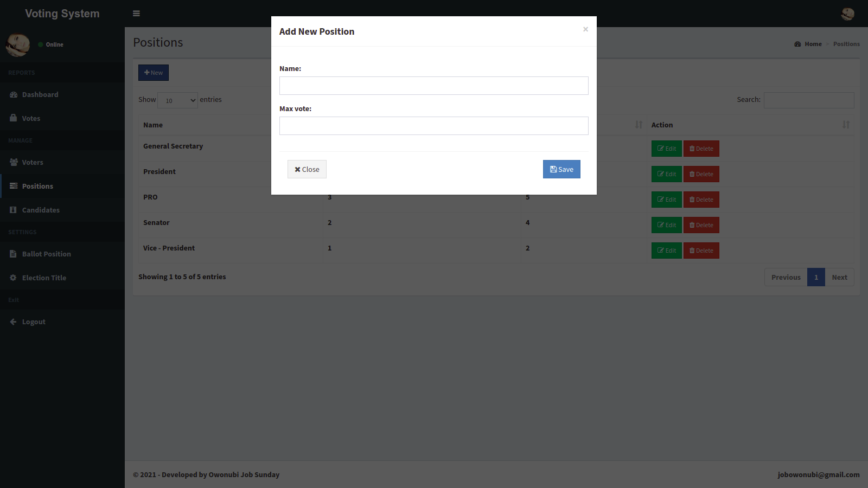Image resolution: width=868 pixels, height=488 pixels.
Task: Click the Max vote input field
Action: (434, 126)
